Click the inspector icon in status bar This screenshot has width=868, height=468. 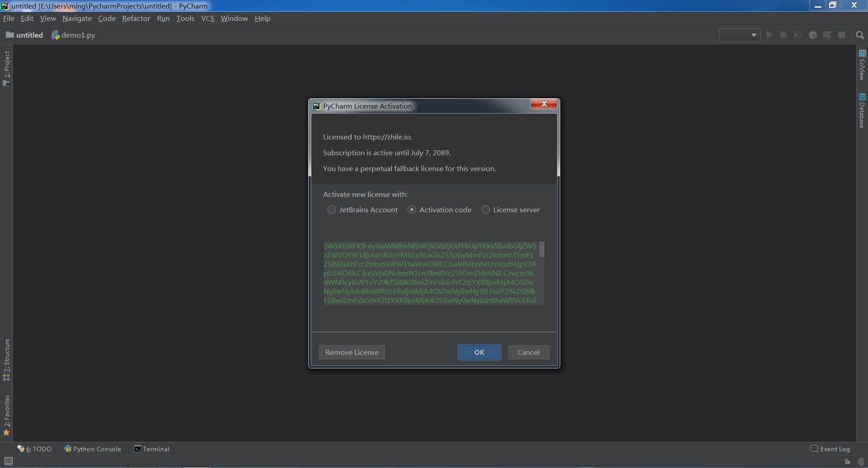pos(861,462)
